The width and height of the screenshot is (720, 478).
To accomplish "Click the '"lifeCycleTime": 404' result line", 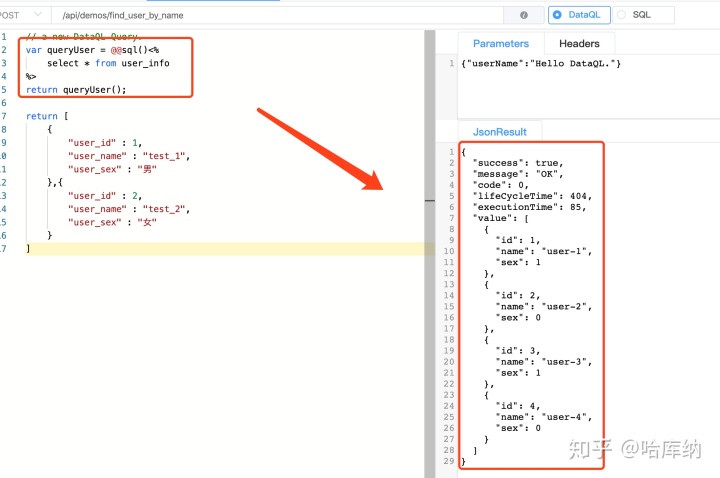I will [533, 196].
